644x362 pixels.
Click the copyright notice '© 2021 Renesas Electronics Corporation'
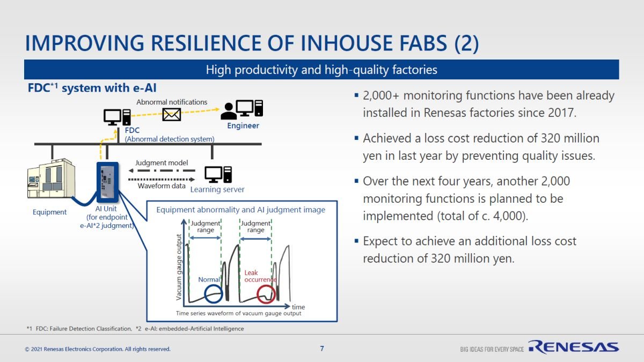(98, 349)
